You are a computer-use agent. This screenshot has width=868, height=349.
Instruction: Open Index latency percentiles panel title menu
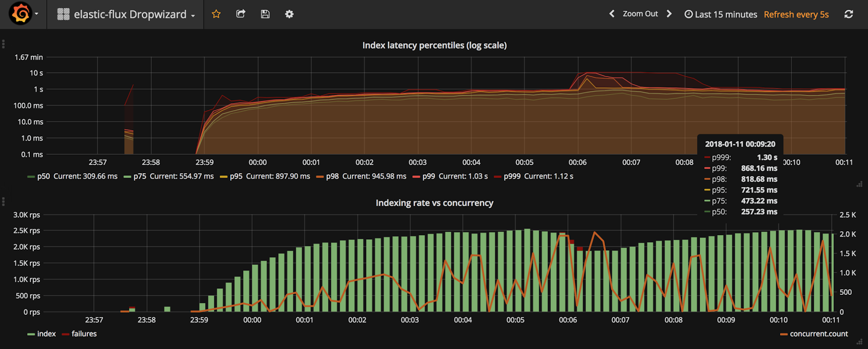coord(435,45)
